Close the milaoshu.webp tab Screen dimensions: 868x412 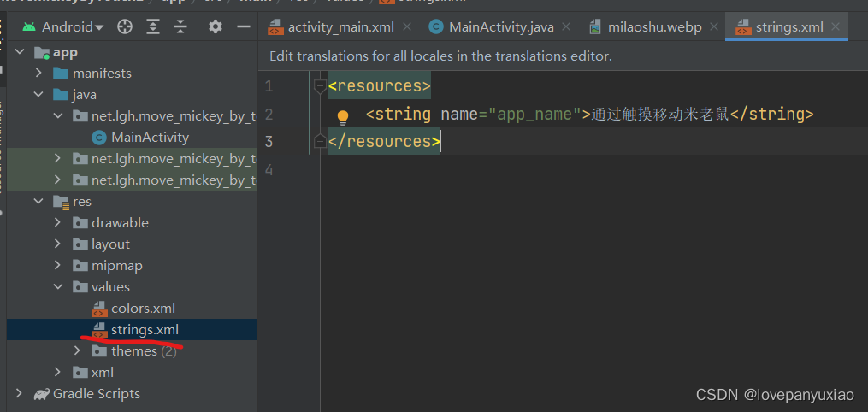click(x=714, y=26)
